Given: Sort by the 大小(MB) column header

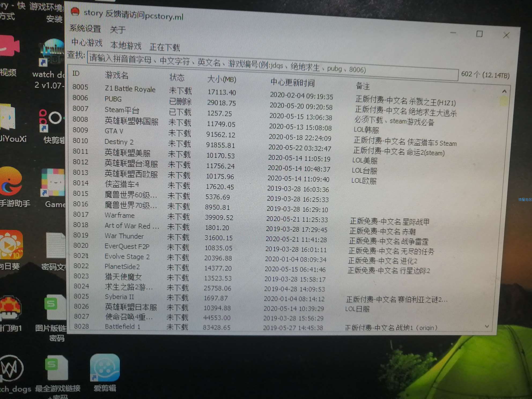Looking at the screenshot, I should [x=222, y=79].
